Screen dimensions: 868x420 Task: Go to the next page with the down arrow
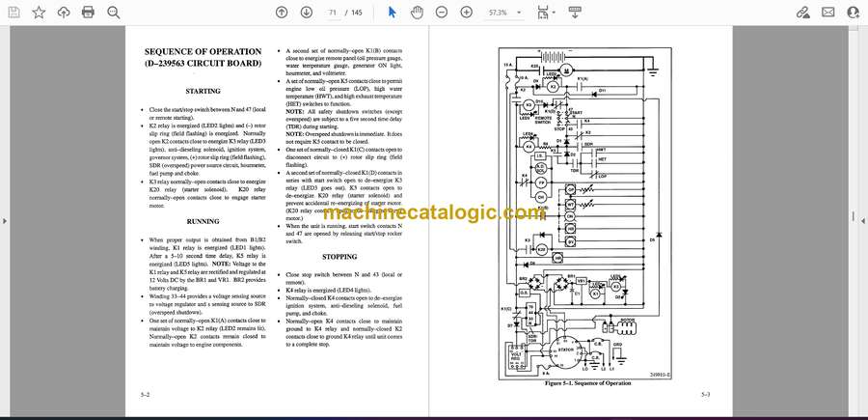307,13
